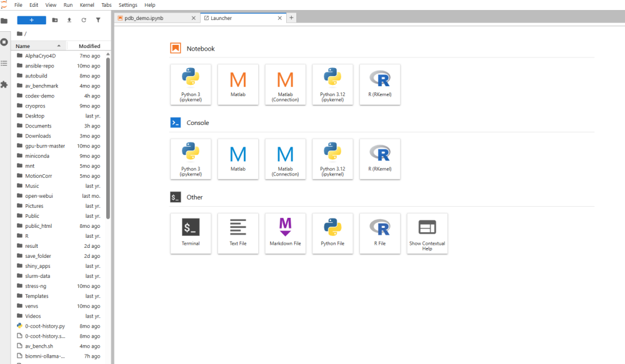Screen dimensions: 625x364
Task: Open the Tabs menu
Action: (106, 5)
